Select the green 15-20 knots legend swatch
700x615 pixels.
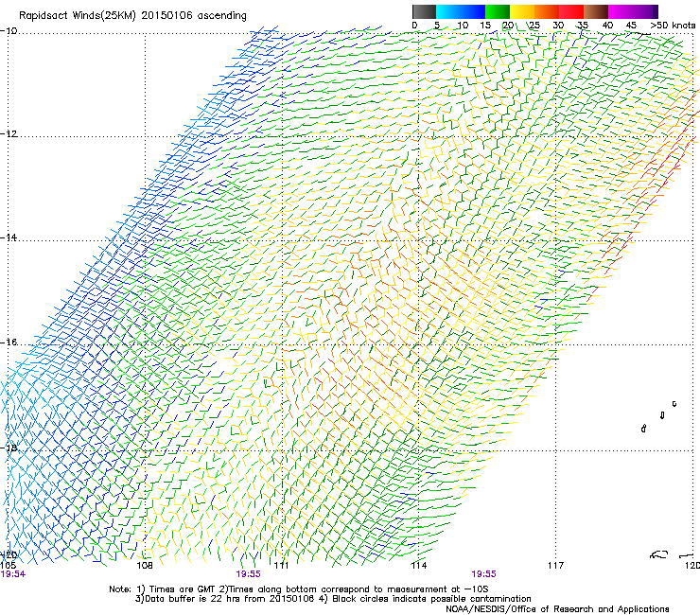click(x=498, y=11)
